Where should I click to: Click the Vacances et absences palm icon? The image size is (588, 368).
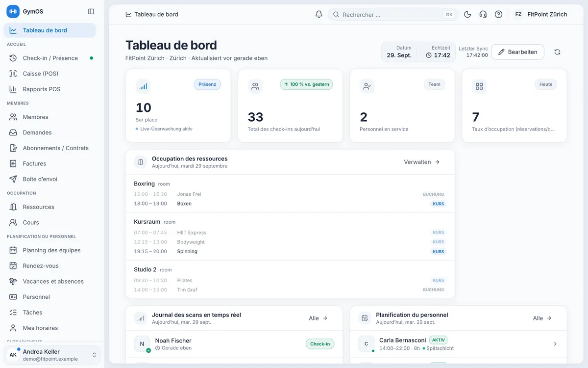point(13,281)
